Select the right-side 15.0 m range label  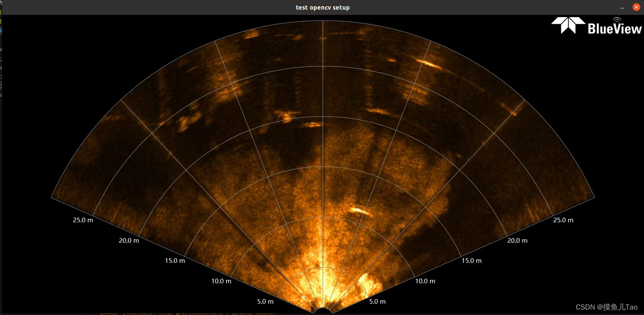point(471,261)
